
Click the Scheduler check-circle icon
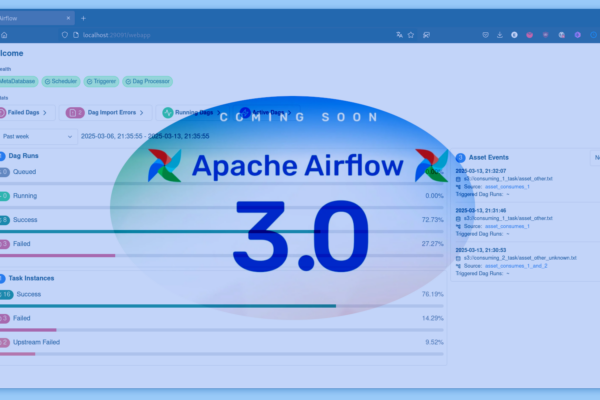coord(47,82)
